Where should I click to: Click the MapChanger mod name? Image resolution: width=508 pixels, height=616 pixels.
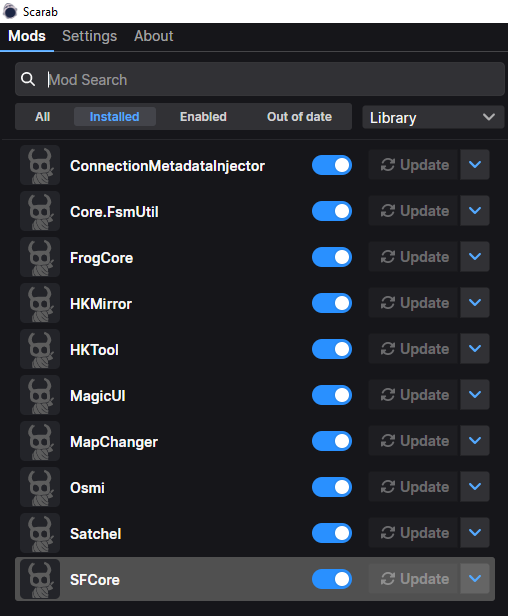point(114,442)
